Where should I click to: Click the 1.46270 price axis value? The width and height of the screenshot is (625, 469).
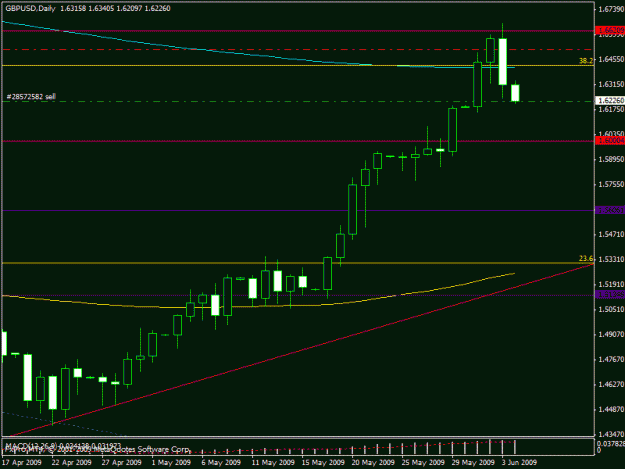[611, 385]
